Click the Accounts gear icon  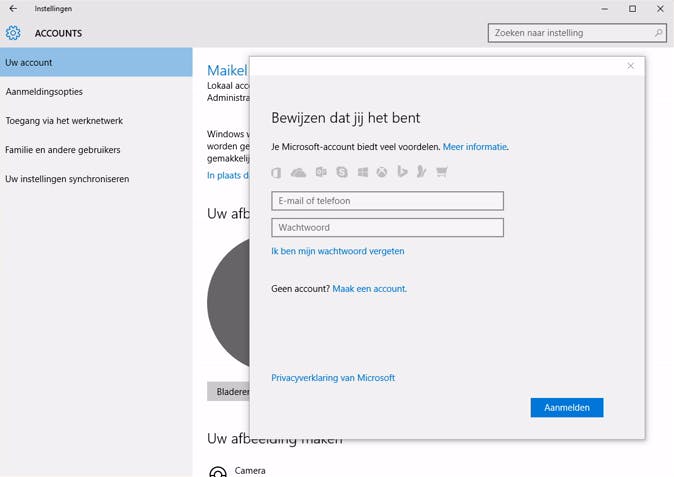click(x=13, y=33)
